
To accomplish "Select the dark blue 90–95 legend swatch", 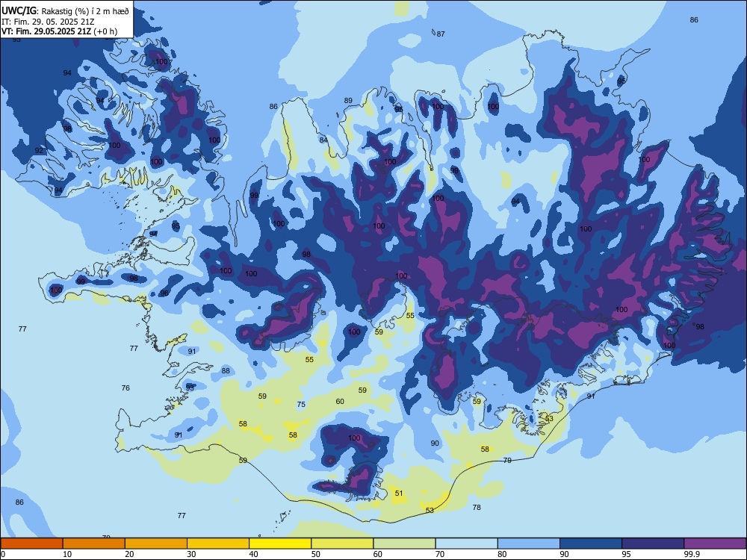I will pyautogui.click(x=591, y=544).
